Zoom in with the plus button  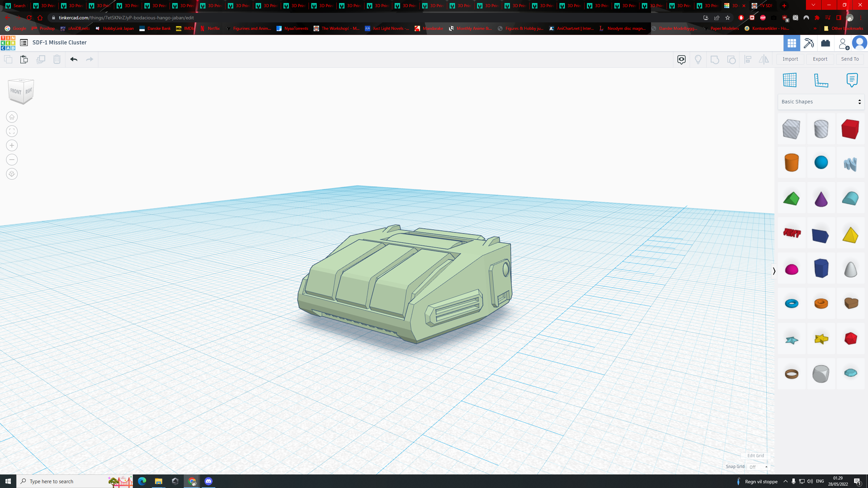click(x=12, y=145)
